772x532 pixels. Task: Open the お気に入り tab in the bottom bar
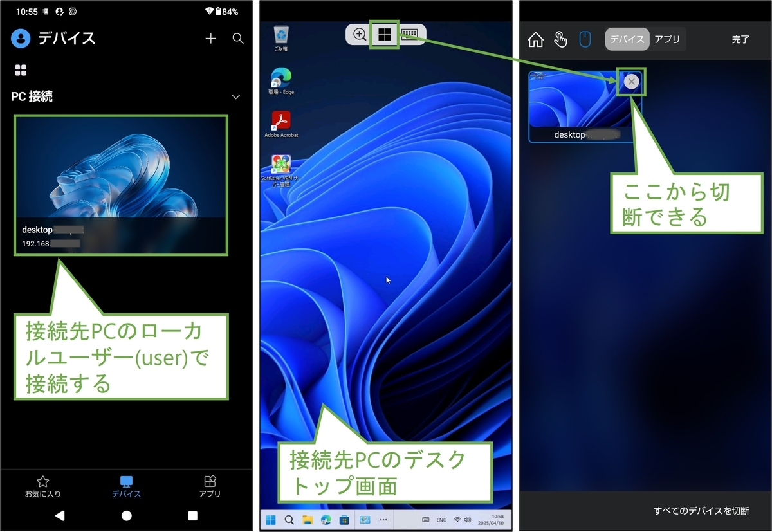(x=43, y=487)
